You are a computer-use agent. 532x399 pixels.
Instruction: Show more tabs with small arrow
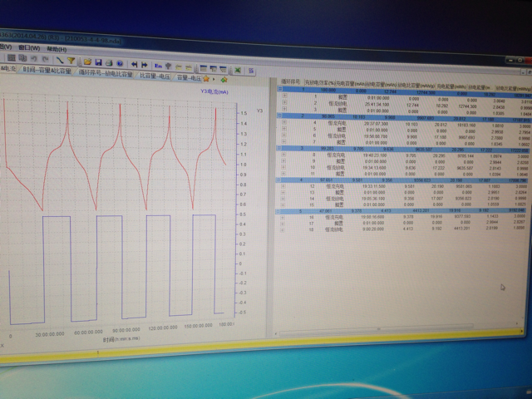point(214,79)
